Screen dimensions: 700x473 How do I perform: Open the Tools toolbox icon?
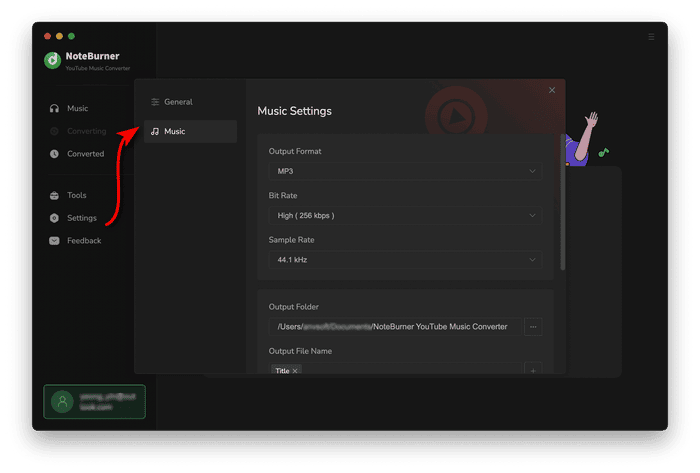click(x=55, y=196)
